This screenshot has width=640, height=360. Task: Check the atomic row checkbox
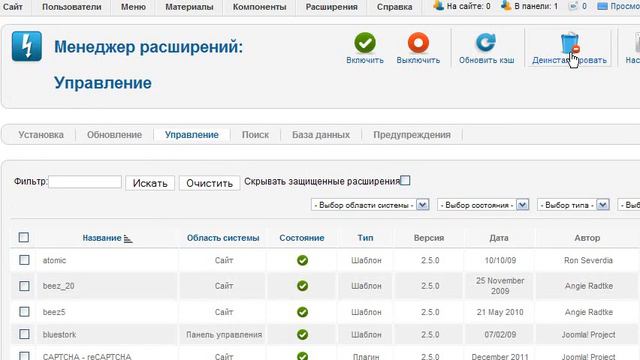[x=24, y=260]
